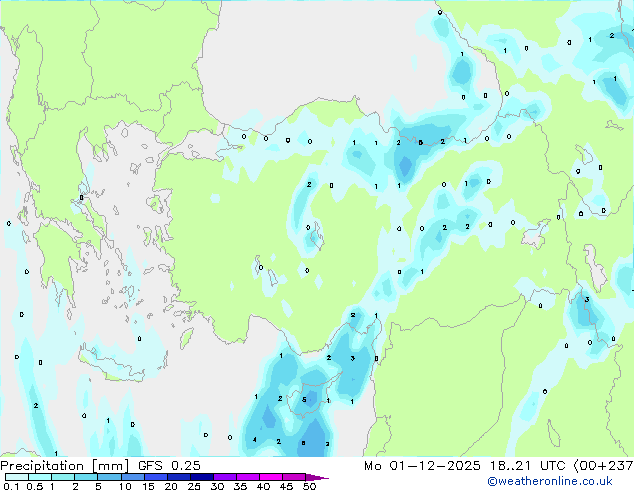Pick the magenta 40–45 mm legend swatch
The width and height of the screenshot is (634, 490).
click(271, 477)
